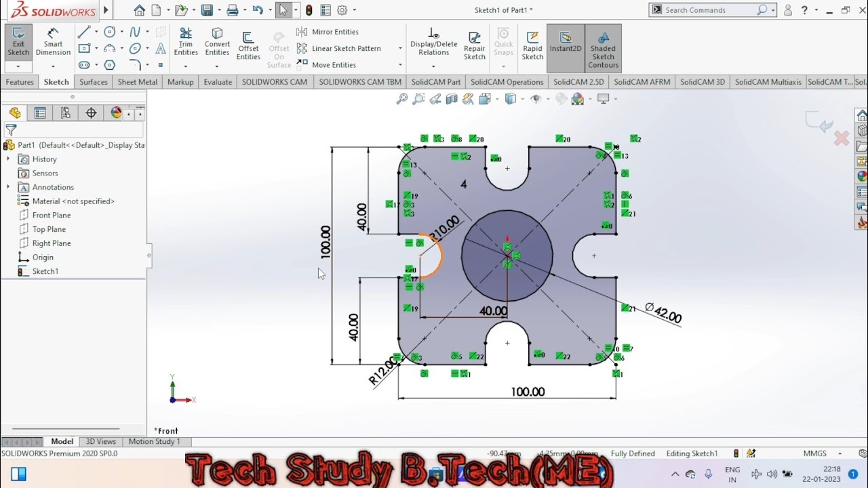Click Windows Start button
The image size is (868, 488).
point(18,474)
